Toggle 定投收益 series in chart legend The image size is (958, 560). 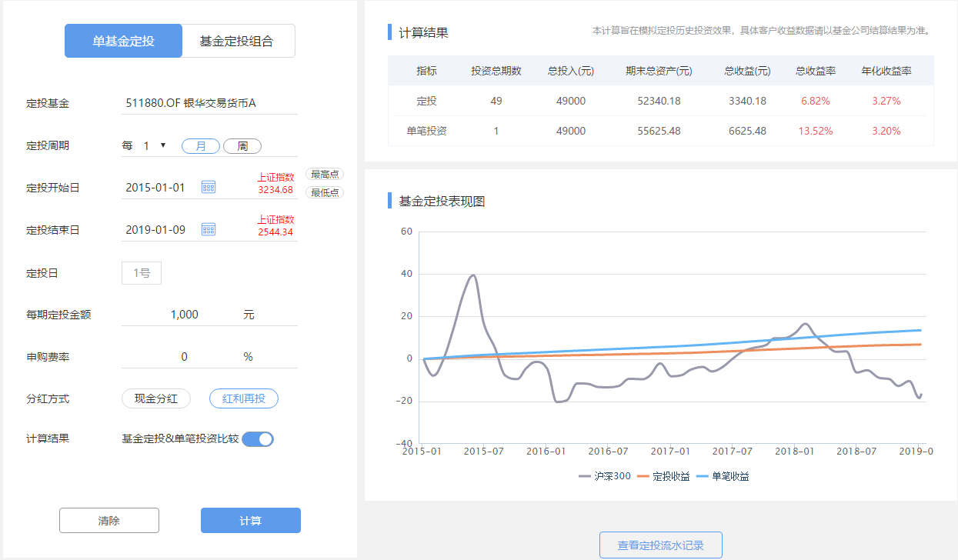tap(664, 476)
